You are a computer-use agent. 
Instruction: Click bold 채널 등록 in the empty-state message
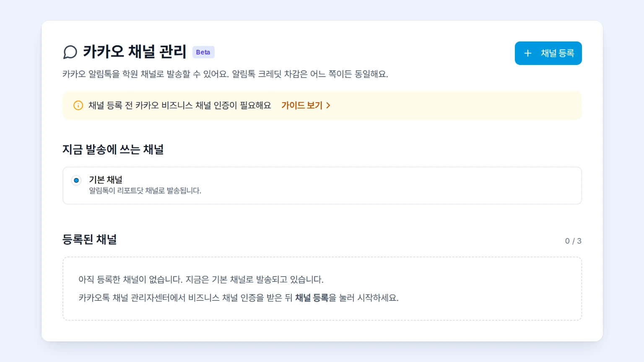click(x=312, y=298)
